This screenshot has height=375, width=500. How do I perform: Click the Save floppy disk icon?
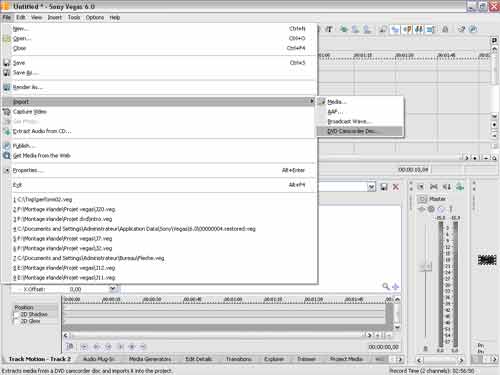click(7, 63)
